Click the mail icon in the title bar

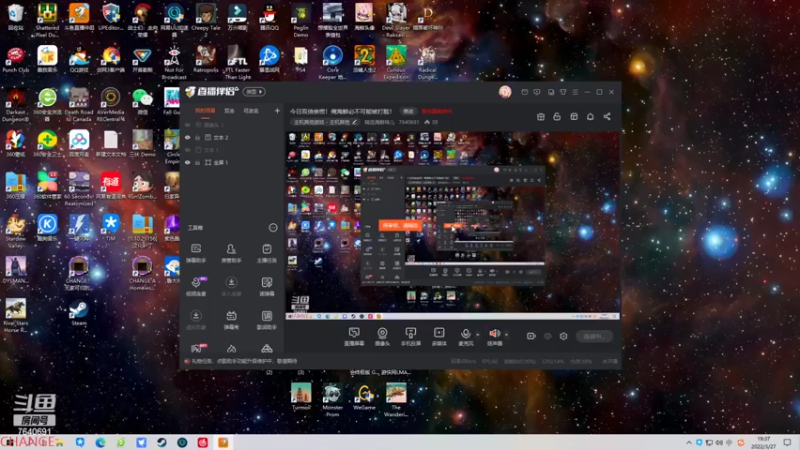coord(524,92)
